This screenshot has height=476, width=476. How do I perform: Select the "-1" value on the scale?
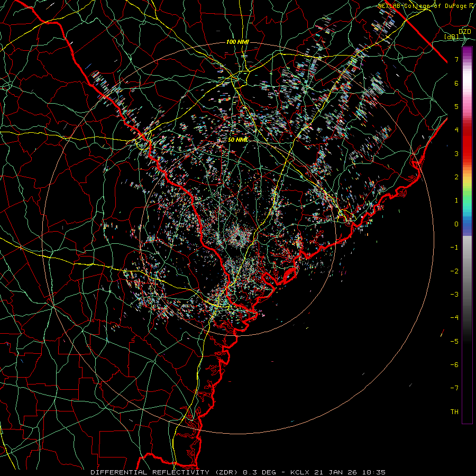[454, 248]
